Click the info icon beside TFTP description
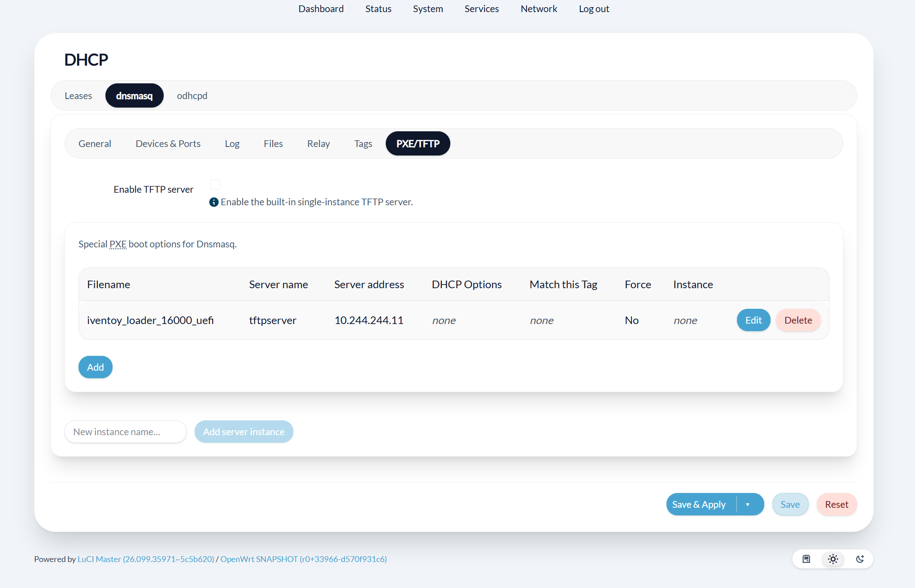The height and width of the screenshot is (588, 915). click(x=214, y=202)
